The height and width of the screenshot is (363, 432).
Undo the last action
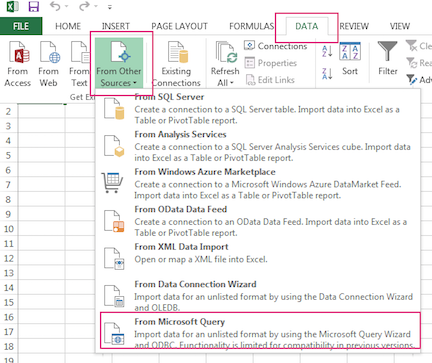[x=55, y=6]
